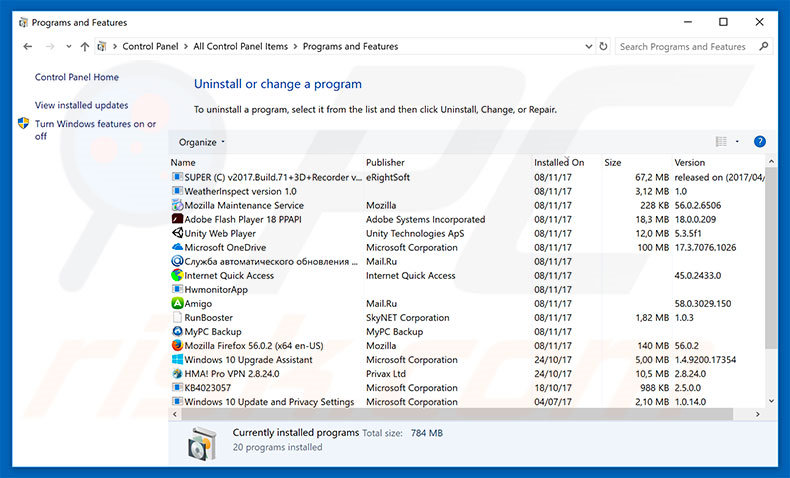Open Control Panel Home link
The height and width of the screenshot is (478, 790).
point(77,77)
